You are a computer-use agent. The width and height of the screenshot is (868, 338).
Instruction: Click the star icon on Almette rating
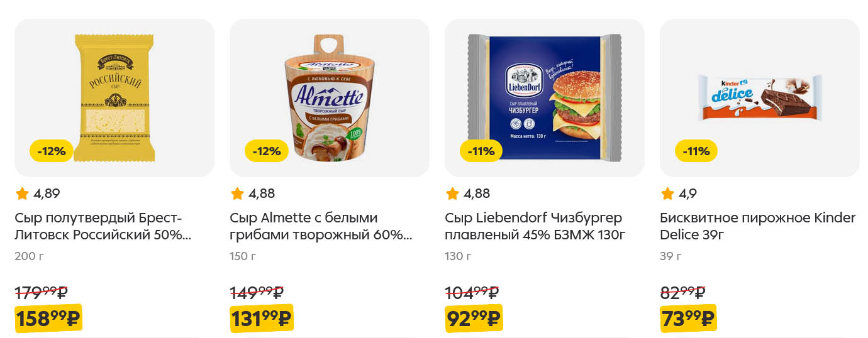click(237, 194)
